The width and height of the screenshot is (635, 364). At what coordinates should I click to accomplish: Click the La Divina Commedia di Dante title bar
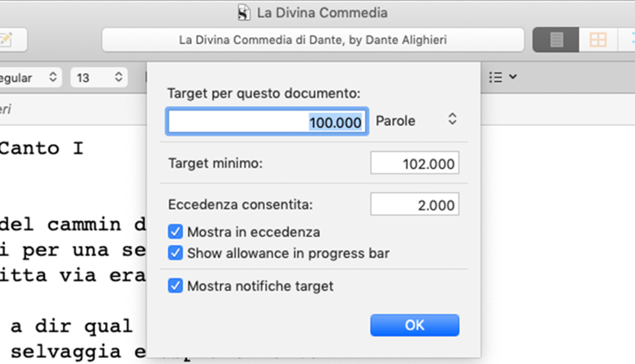[x=313, y=40]
